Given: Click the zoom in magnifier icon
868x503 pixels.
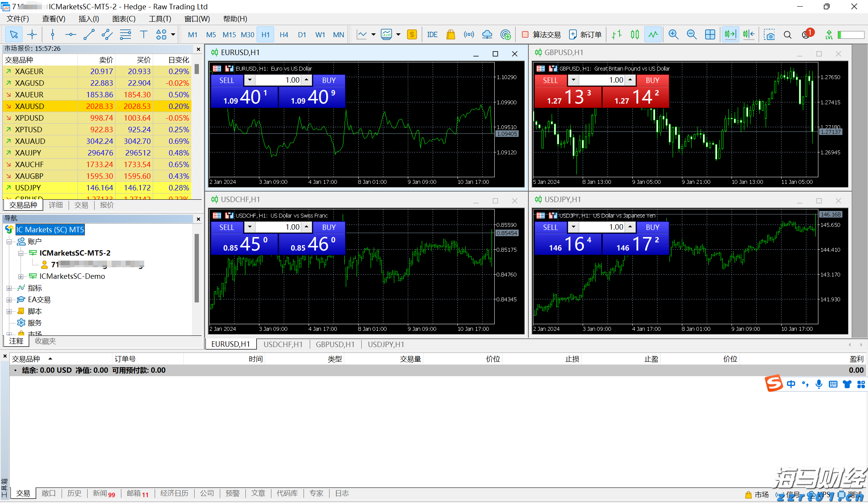Looking at the screenshot, I should click(x=673, y=35).
